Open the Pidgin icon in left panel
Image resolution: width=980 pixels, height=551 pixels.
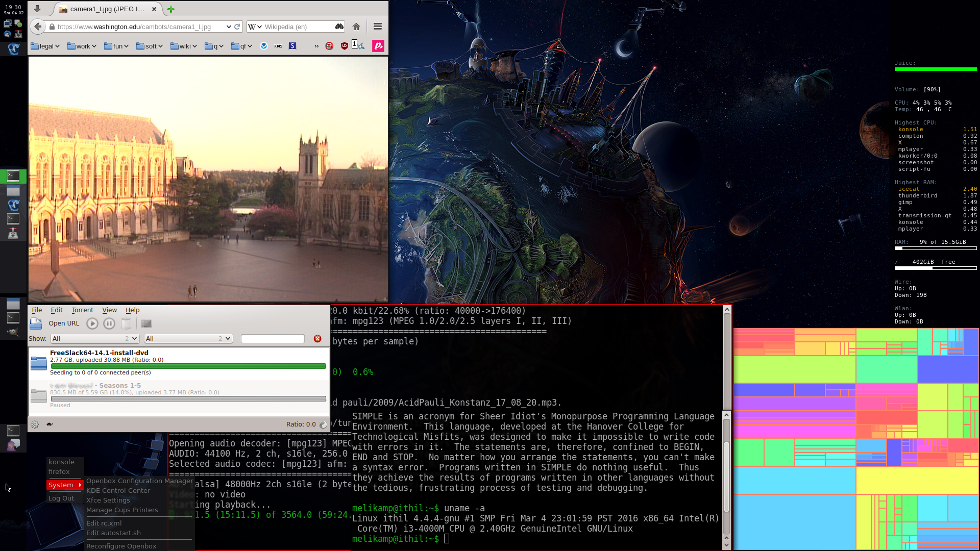click(13, 445)
